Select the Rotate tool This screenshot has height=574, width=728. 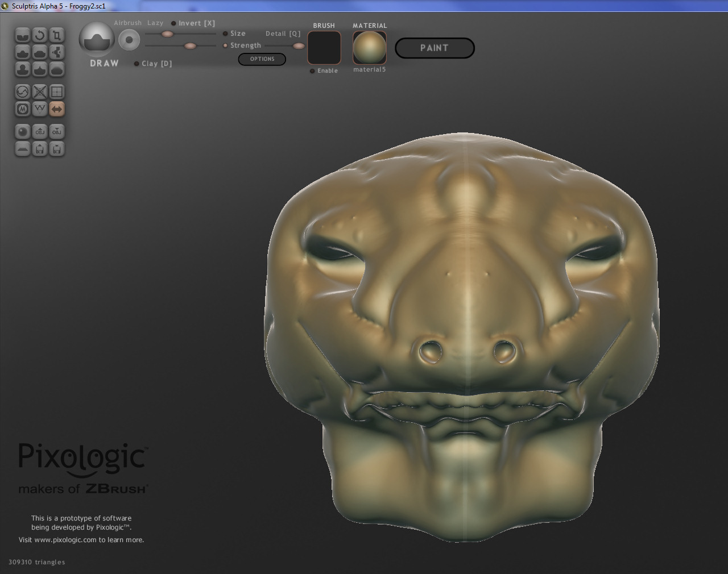[40, 35]
